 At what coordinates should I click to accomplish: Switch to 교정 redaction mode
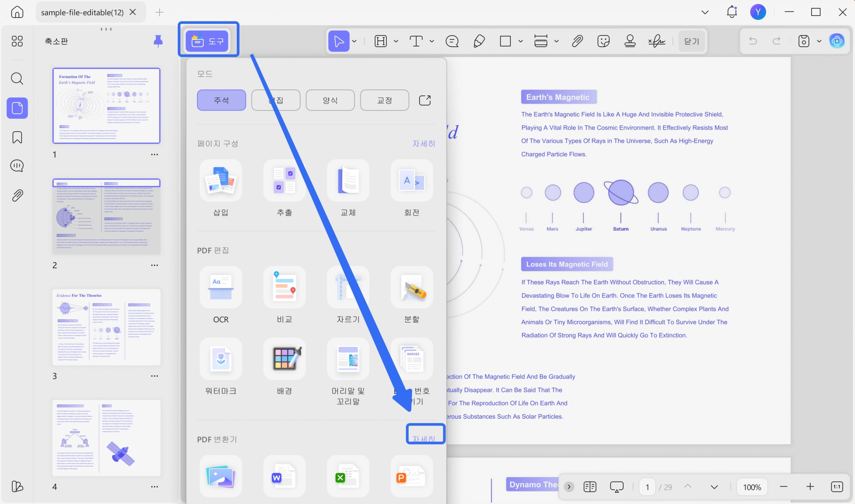pyautogui.click(x=384, y=100)
